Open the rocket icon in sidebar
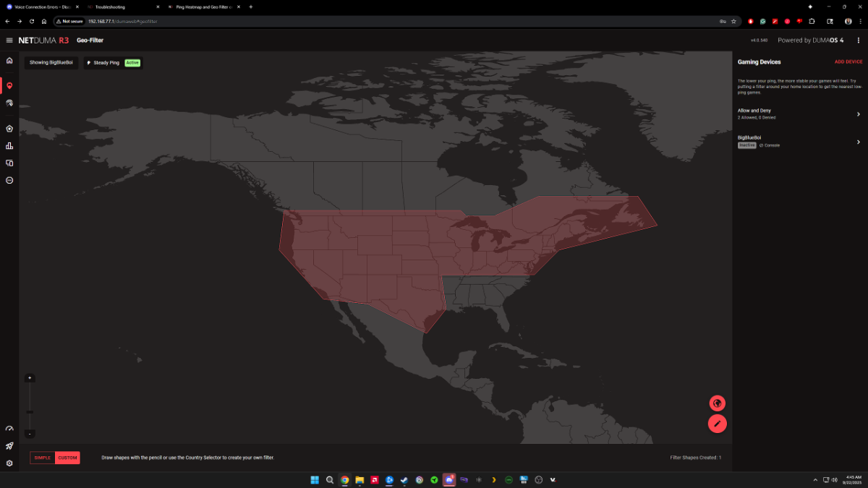This screenshot has width=868, height=488. point(9,446)
